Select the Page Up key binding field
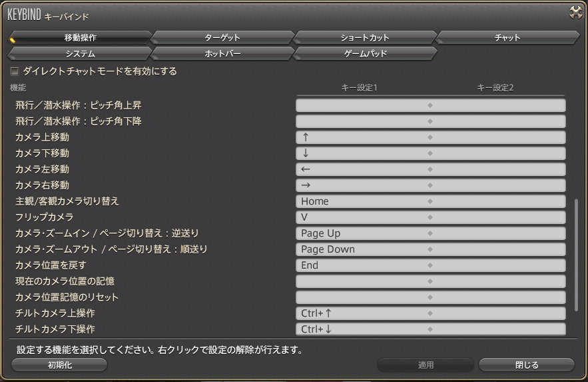This screenshot has width=588, height=382. point(363,233)
